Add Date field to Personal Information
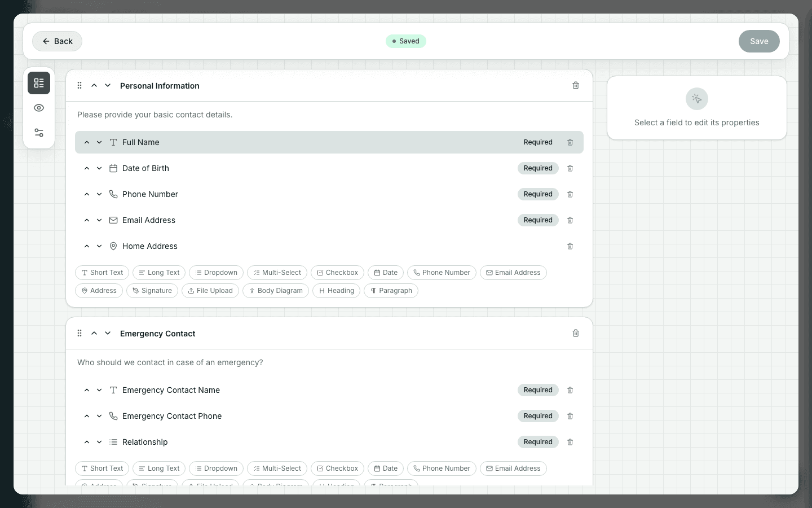This screenshot has width=812, height=508. click(x=386, y=273)
